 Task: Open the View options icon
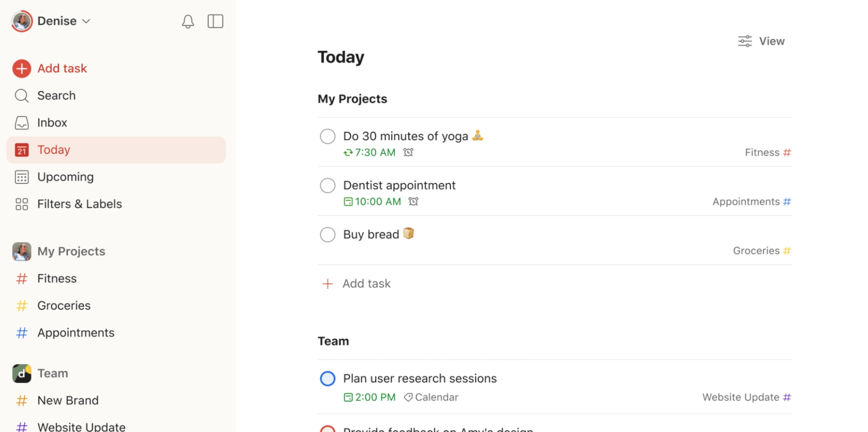coord(745,41)
